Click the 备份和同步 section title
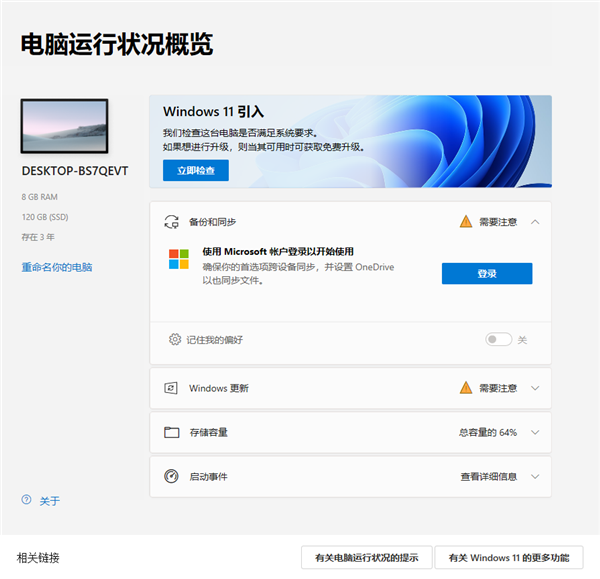Image resolution: width=600 pixels, height=579 pixels. click(x=212, y=222)
